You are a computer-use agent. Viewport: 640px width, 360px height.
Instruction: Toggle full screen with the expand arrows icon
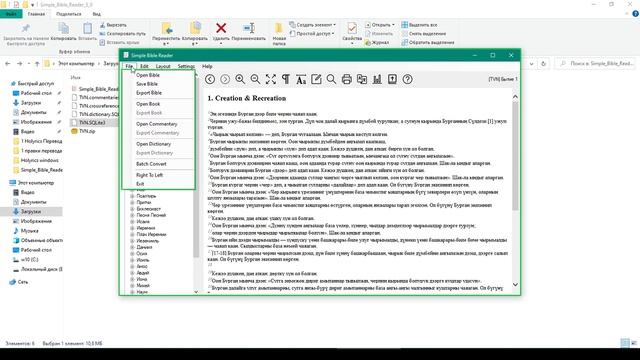coord(271,79)
